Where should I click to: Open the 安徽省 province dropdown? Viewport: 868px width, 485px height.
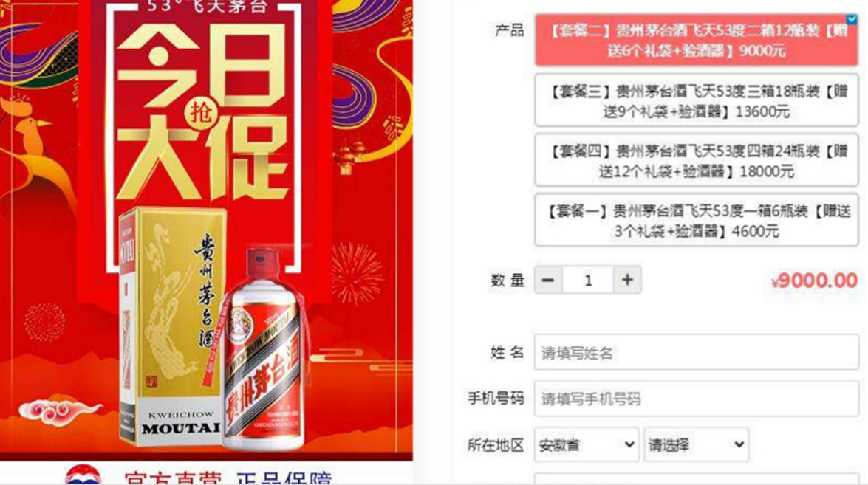587,444
